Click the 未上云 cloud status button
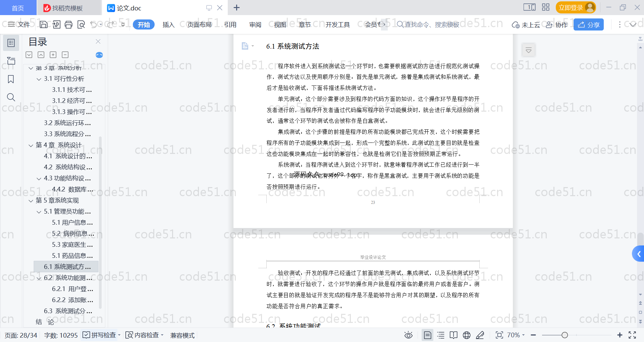The image size is (644, 342). tap(526, 24)
